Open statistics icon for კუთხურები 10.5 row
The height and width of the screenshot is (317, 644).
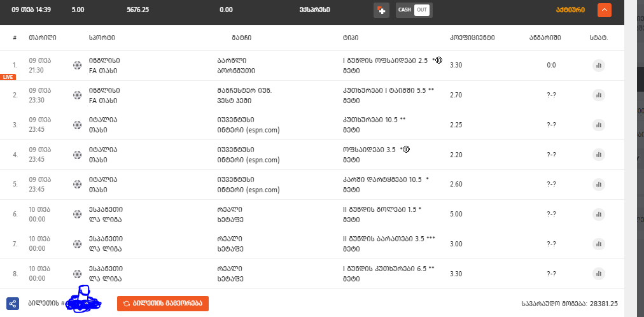click(598, 125)
